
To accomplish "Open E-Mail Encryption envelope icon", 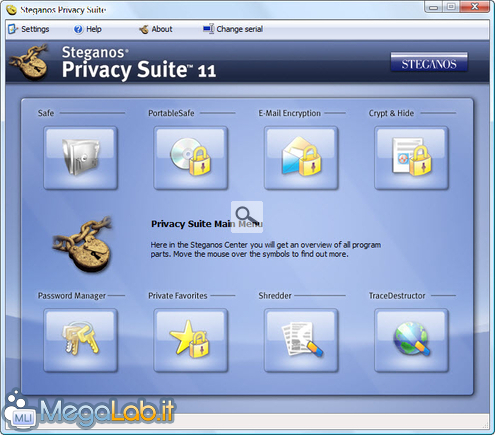I will [x=301, y=158].
